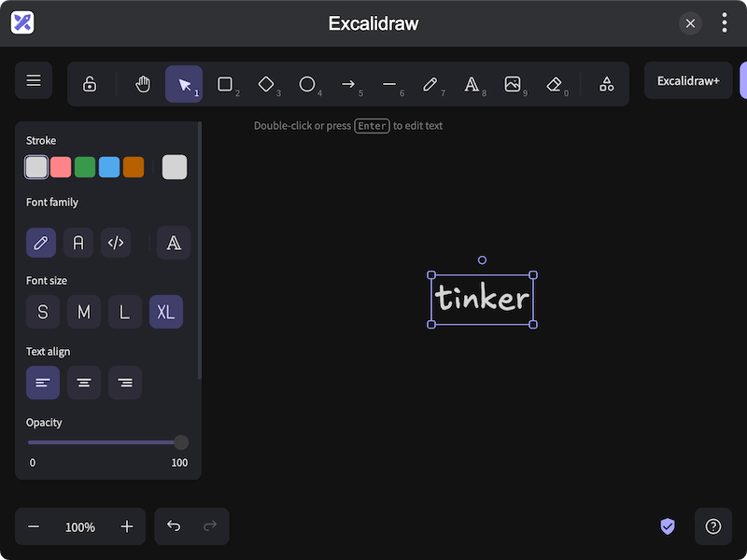This screenshot has height=560, width=747.
Task: Click the properties panel scrollbar
Action: [200, 251]
